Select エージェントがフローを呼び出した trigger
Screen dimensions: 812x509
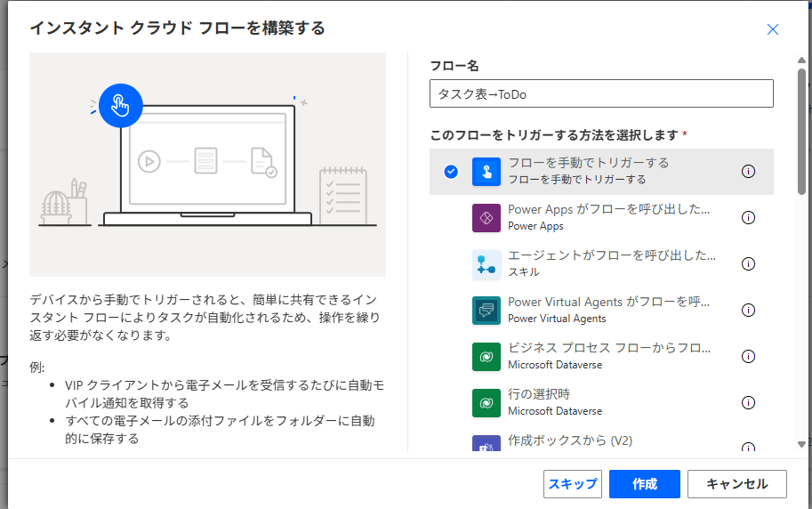[x=601, y=263]
